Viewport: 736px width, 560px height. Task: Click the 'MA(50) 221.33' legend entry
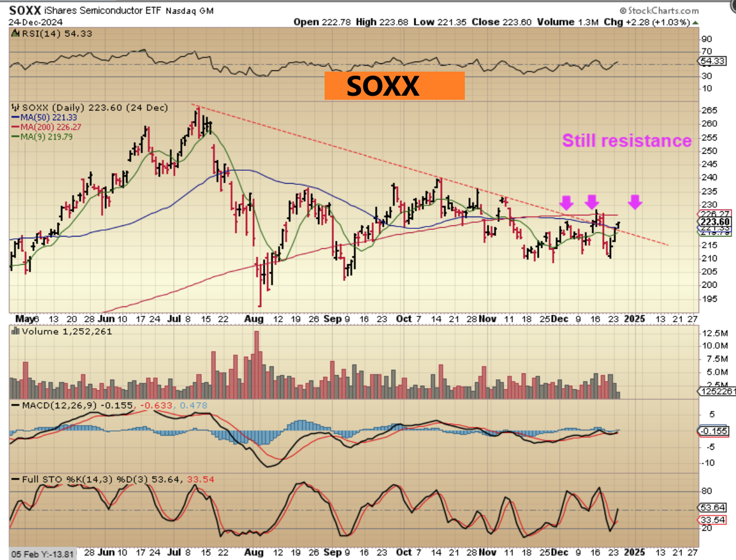(x=45, y=117)
